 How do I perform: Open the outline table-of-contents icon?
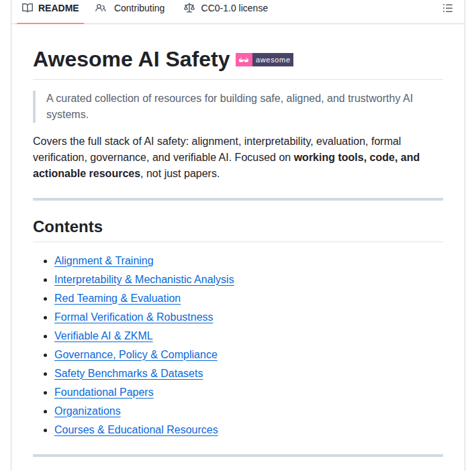pyautogui.click(x=447, y=8)
